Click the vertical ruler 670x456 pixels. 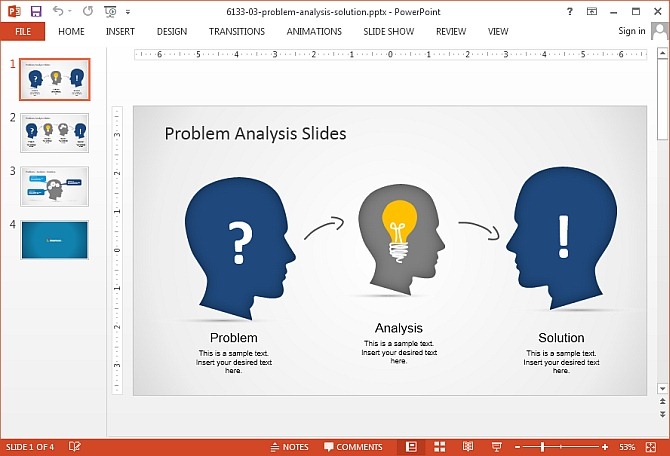click(x=117, y=250)
